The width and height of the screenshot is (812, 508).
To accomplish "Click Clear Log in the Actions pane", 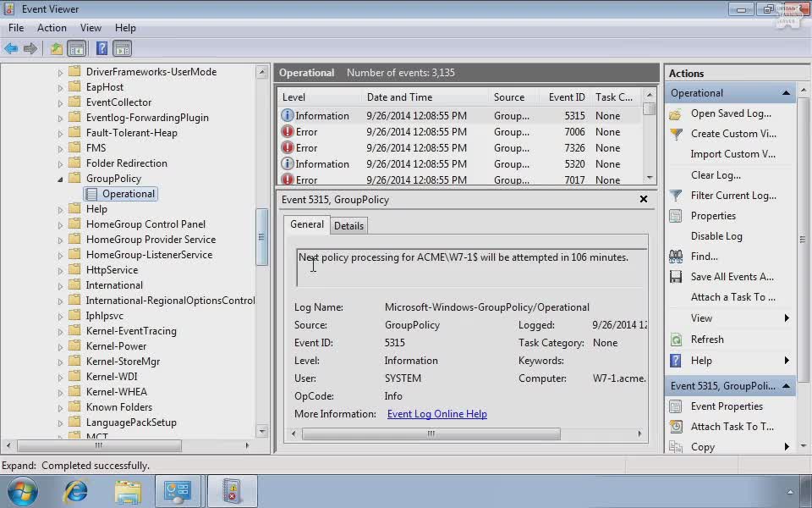I will 716,175.
